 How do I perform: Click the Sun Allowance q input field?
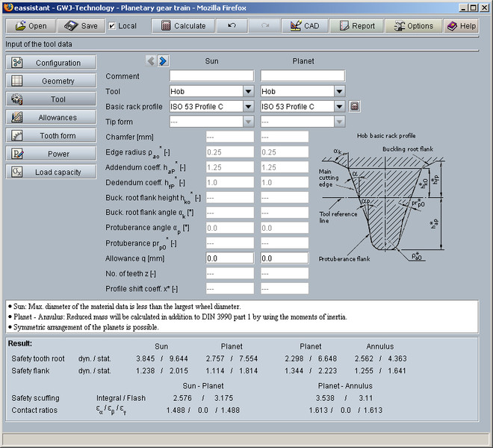coord(231,258)
